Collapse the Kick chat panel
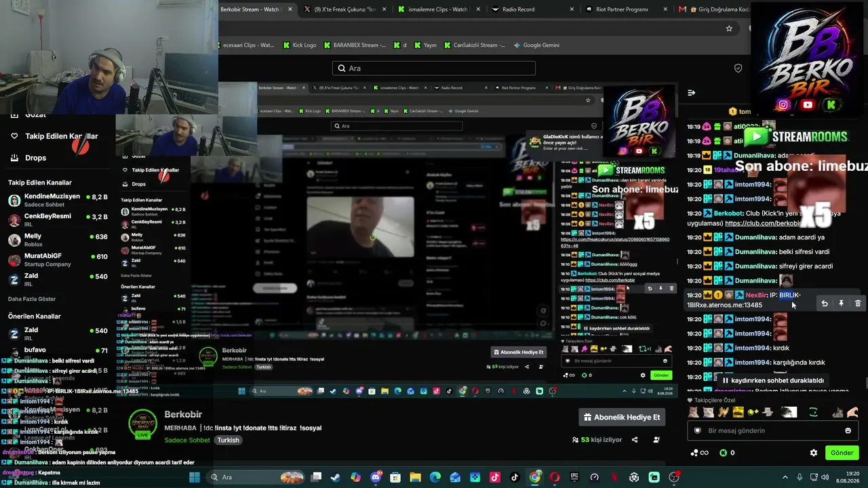The height and width of the screenshot is (488, 868). pos(691,93)
